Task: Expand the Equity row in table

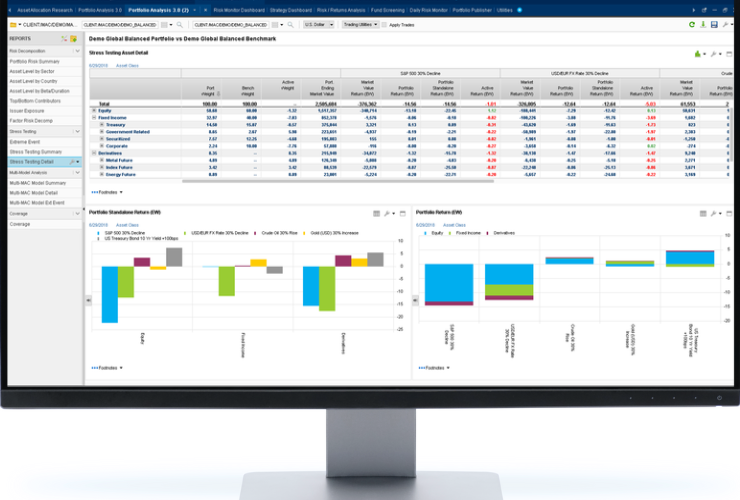Action: tap(94, 110)
